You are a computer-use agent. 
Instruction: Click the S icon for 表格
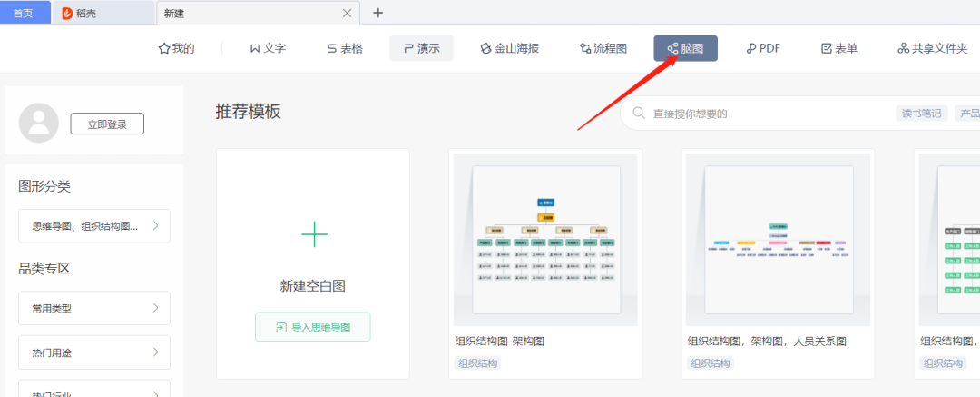click(x=332, y=48)
